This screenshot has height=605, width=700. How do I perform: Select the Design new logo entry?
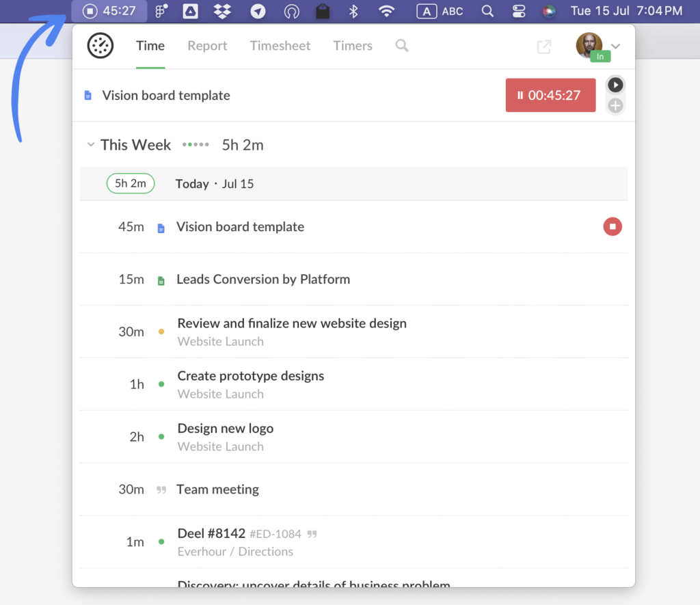226,429
